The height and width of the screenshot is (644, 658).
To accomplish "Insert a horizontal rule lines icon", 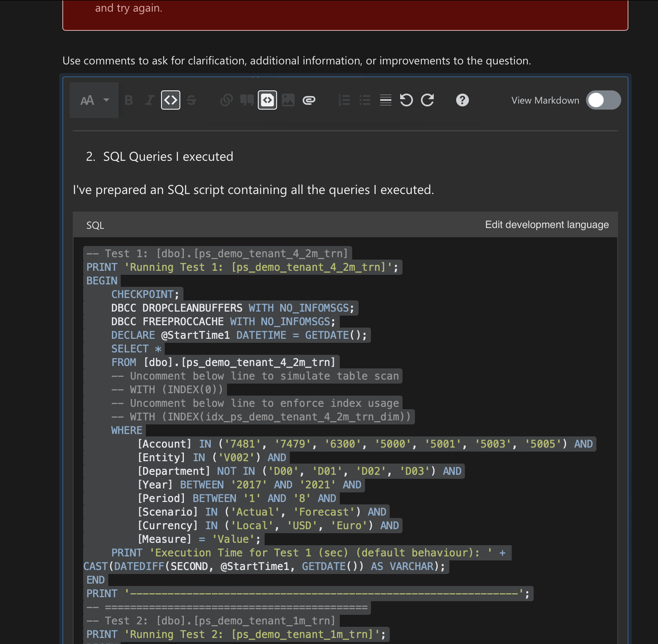I will pos(385,100).
